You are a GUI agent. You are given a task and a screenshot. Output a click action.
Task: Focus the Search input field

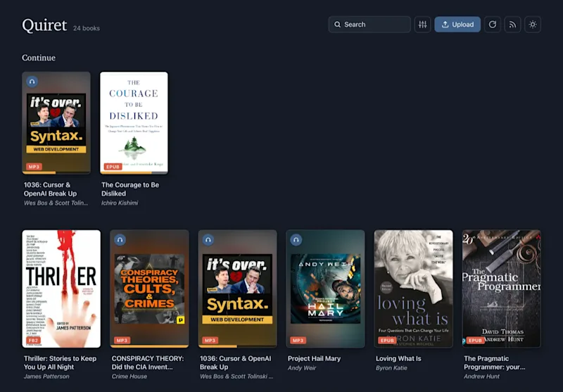[x=369, y=25]
